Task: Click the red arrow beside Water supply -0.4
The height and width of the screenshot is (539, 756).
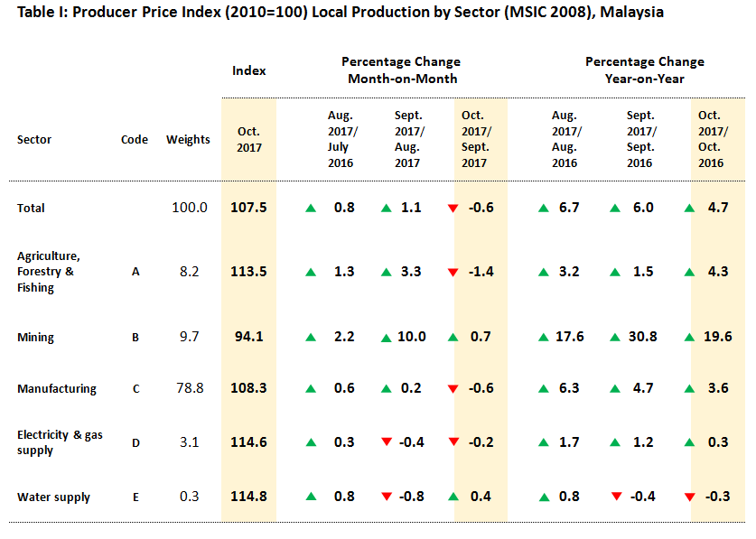Action: point(616,497)
